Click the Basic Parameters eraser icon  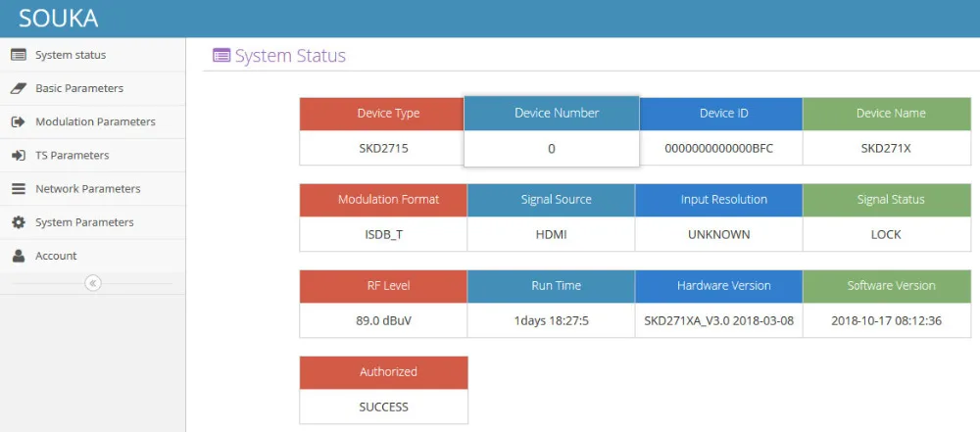pos(19,88)
